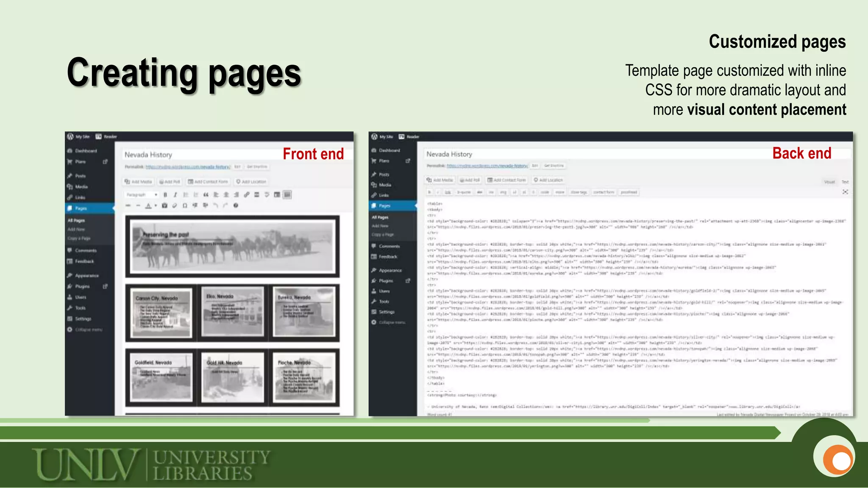Click Add Location button in Front end editor
This screenshot has width=868, height=488.
point(251,182)
